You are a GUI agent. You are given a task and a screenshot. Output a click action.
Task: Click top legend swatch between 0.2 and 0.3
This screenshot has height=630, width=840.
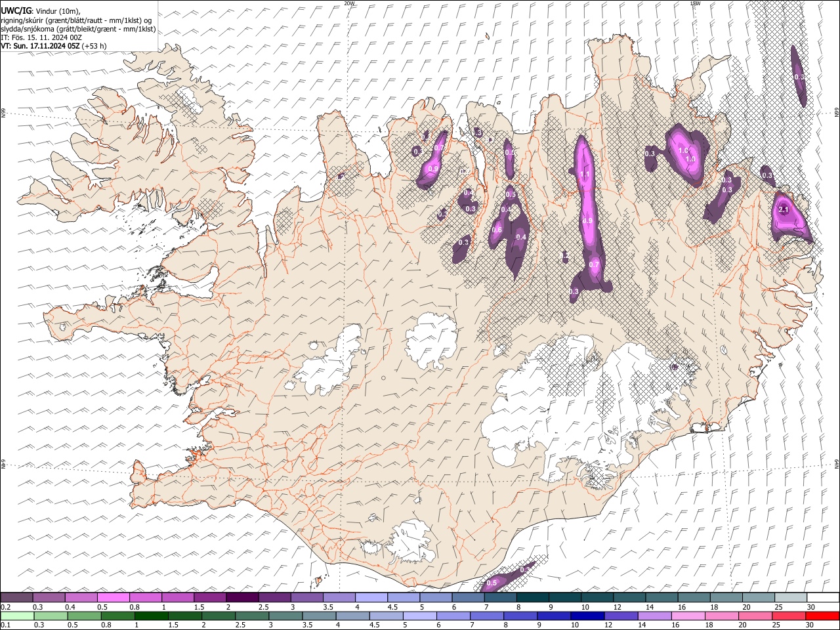(x=16, y=597)
